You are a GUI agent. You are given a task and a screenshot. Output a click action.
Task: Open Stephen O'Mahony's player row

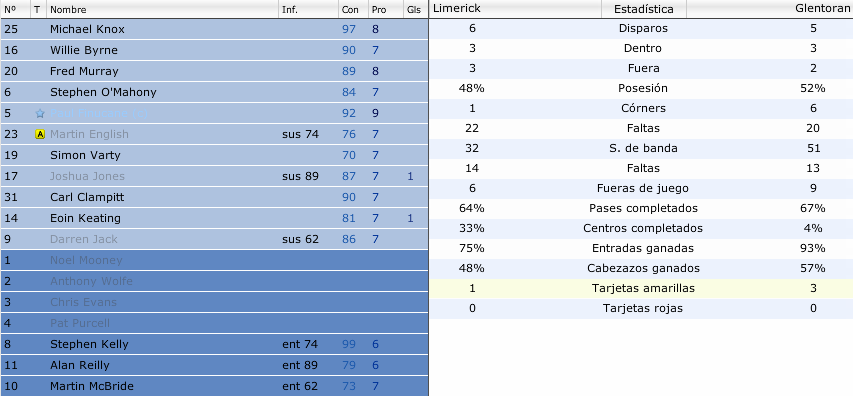tap(214, 92)
